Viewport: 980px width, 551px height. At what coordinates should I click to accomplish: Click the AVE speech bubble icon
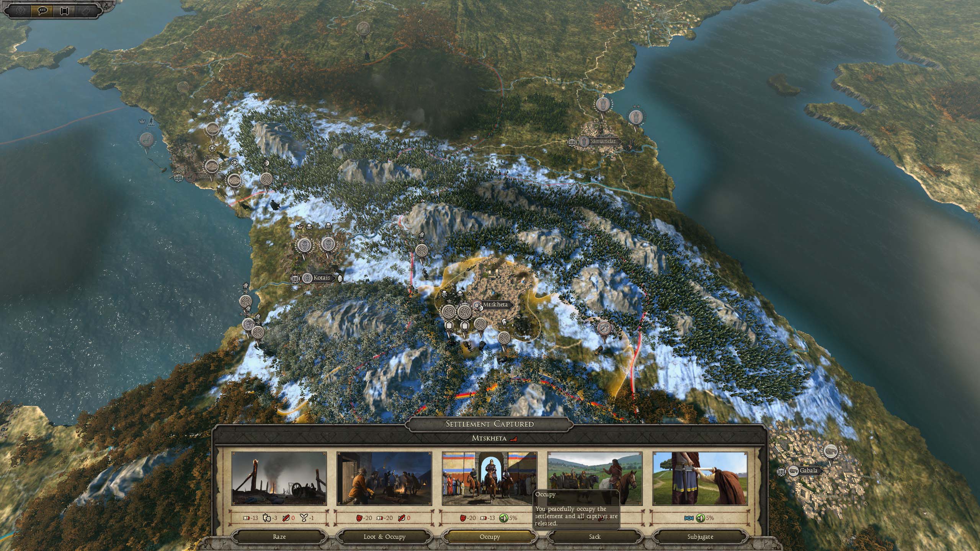[x=43, y=10]
